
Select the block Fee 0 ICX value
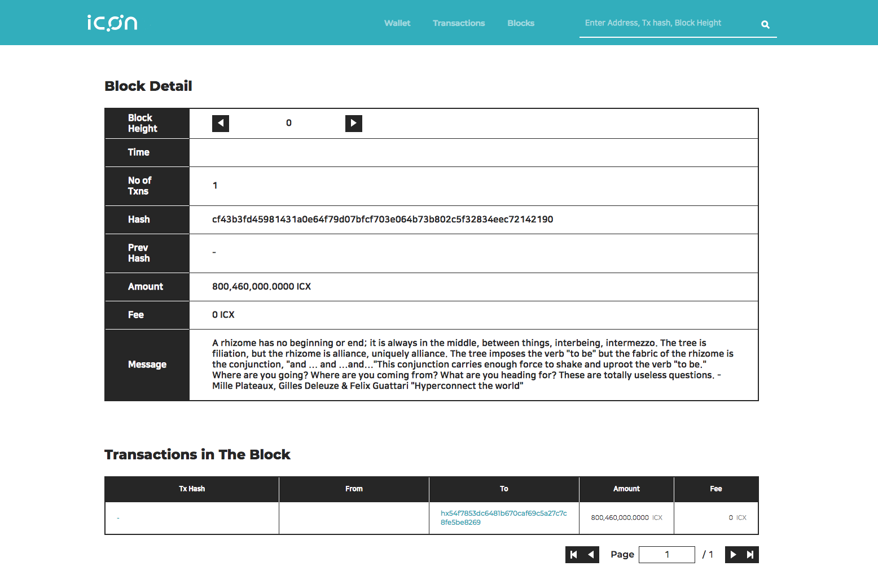click(x=223, y=315)
